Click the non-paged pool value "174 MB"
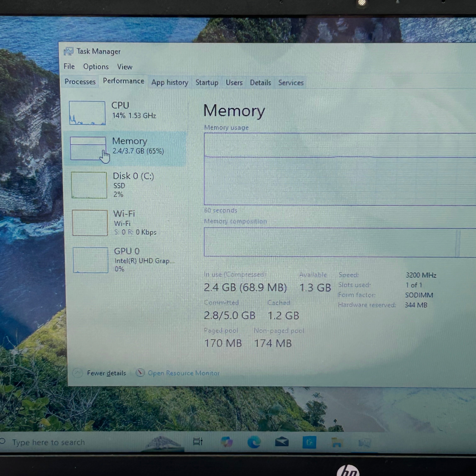 click(x=273, y=343)
